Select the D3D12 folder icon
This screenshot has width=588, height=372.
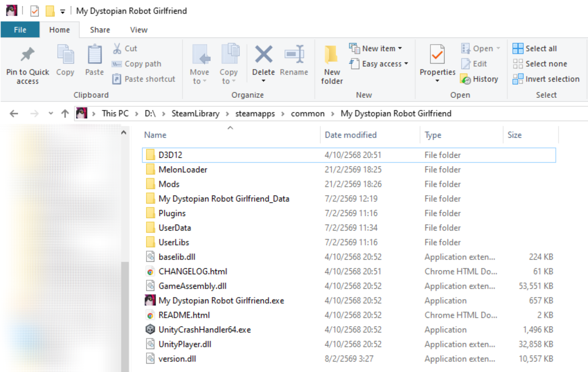(x=150, y=155)
